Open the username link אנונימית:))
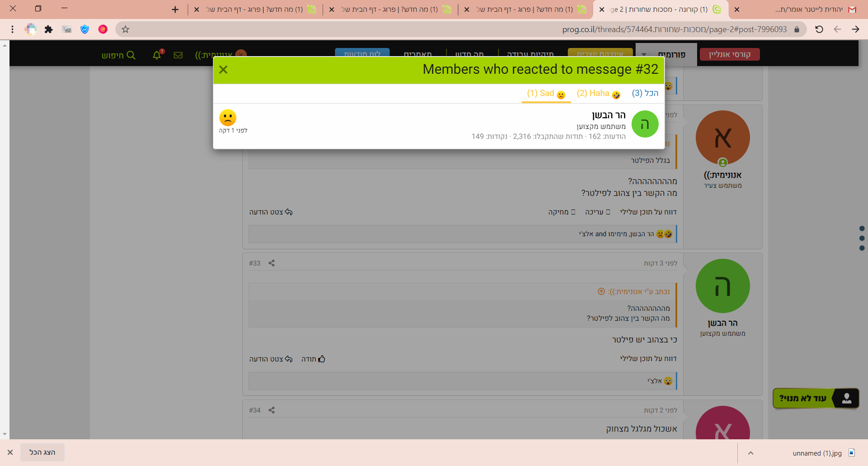868x466 pixels. 722,175
